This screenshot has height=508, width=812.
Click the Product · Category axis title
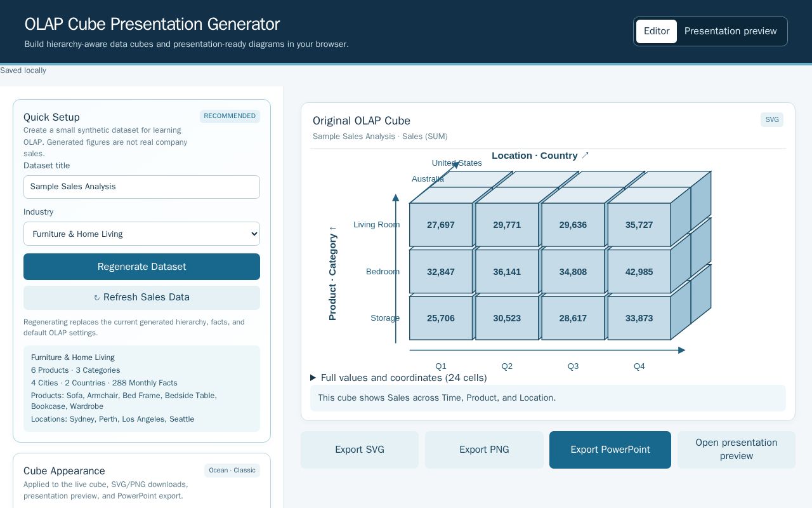point(332,272)
